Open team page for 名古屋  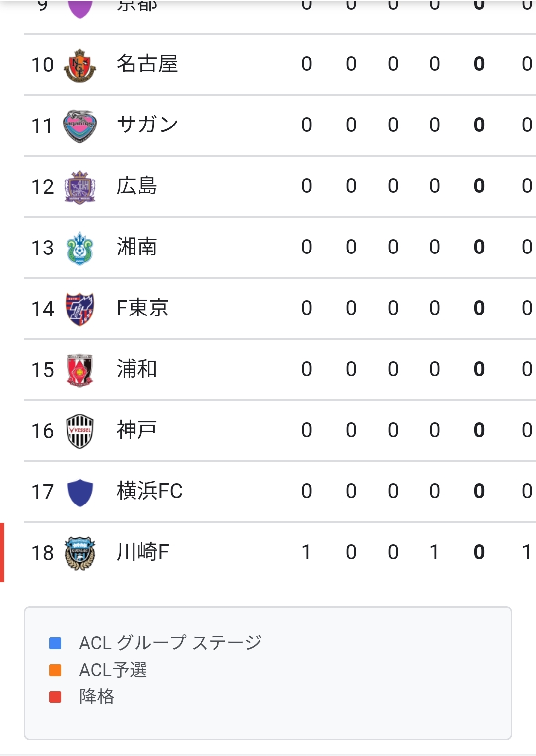click(147, 64)
